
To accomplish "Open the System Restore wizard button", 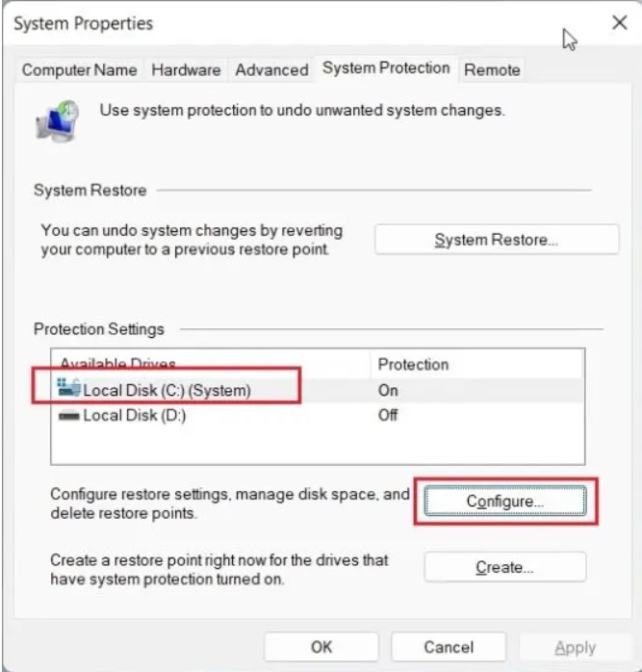I will click(496, 240).
